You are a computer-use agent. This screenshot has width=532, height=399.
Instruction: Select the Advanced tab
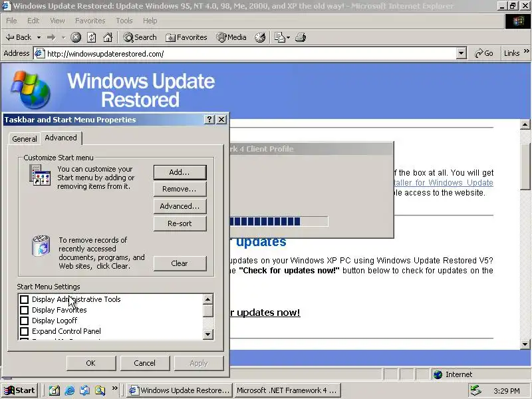click(61, 138)
